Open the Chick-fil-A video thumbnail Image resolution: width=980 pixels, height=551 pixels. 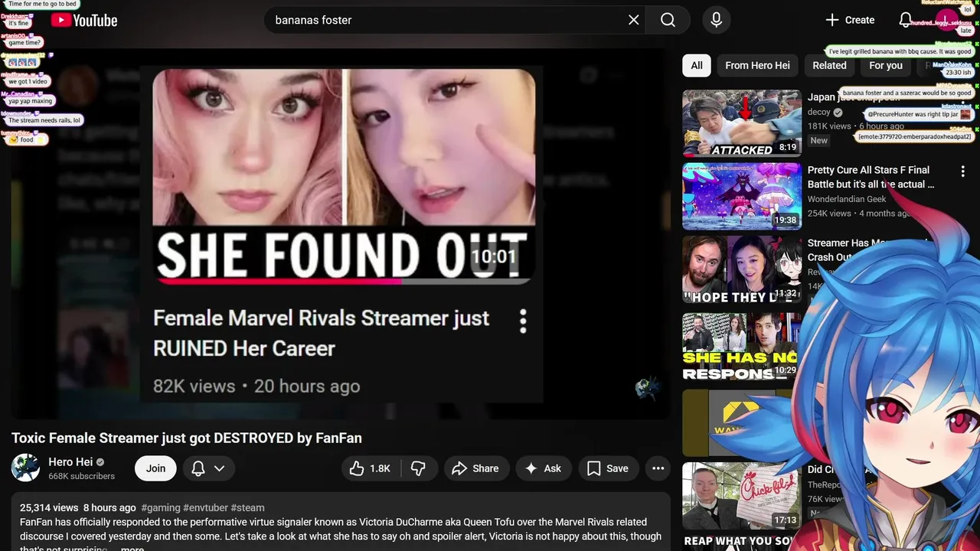741,496
